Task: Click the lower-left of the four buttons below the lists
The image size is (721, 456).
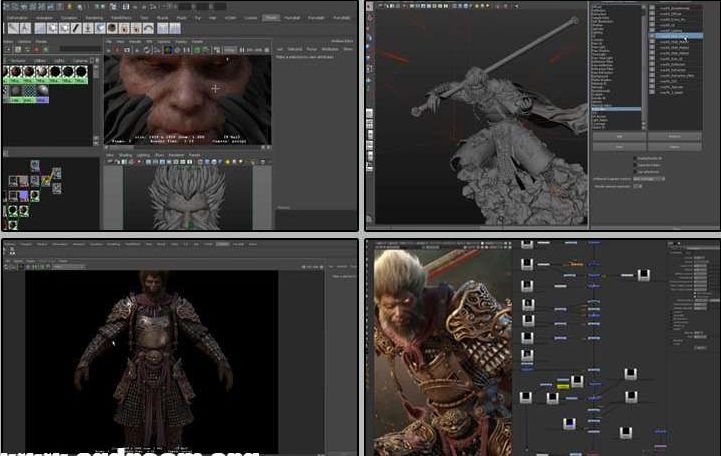Action: click(x=619, y=147)
